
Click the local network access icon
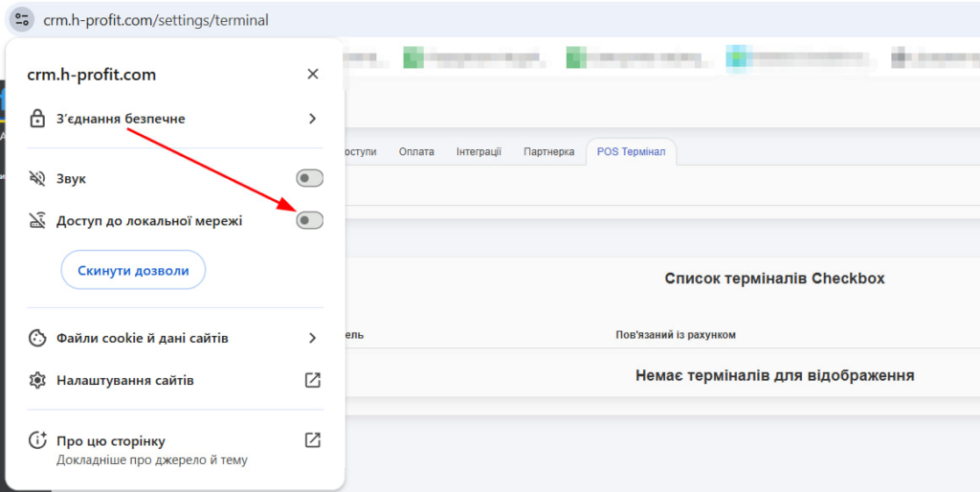coord(37,220)
